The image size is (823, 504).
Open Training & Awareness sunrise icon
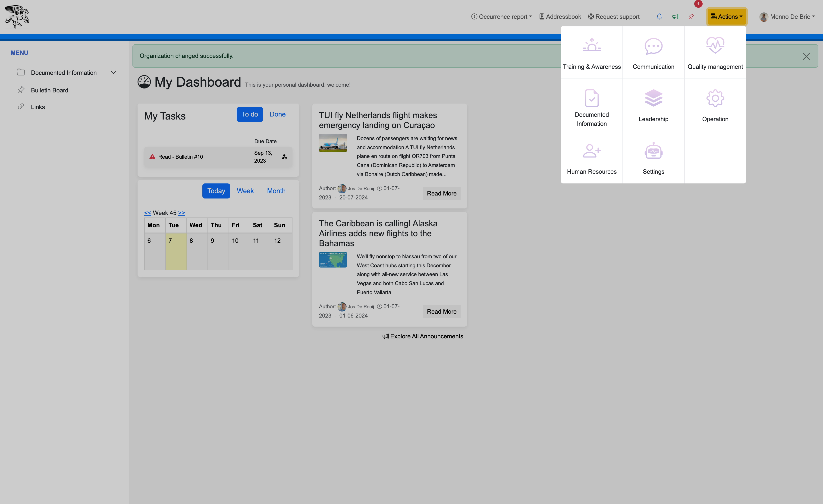(x=591, y=45)
